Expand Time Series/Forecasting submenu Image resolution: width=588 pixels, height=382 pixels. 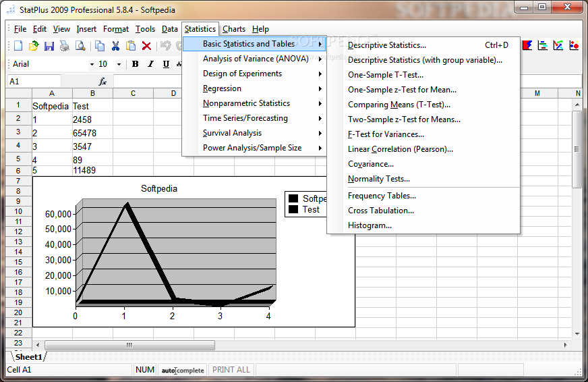254,118
